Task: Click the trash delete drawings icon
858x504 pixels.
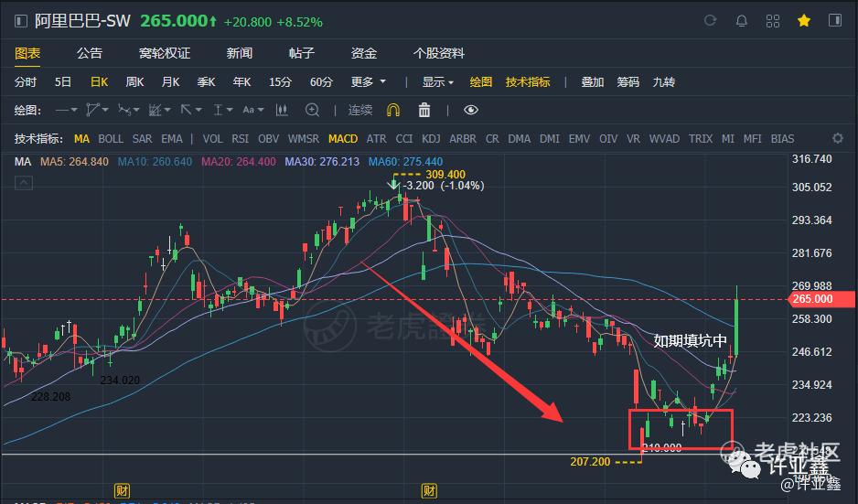Action: (x=424, y=111)
